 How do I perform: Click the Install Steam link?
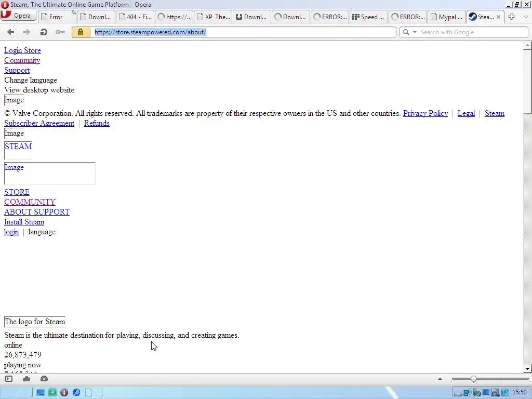coord(24,222)
